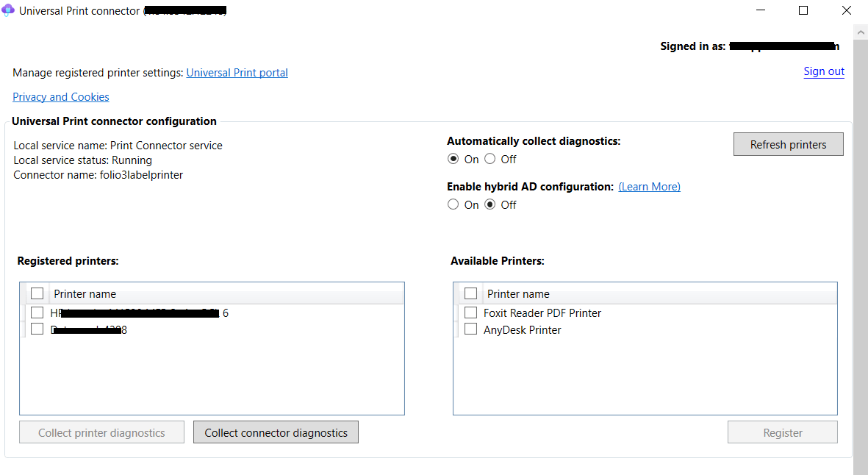Screen dimensions: 868x475
Task: Open the Universal Print portal link
Action: click(x=237, y=73)
